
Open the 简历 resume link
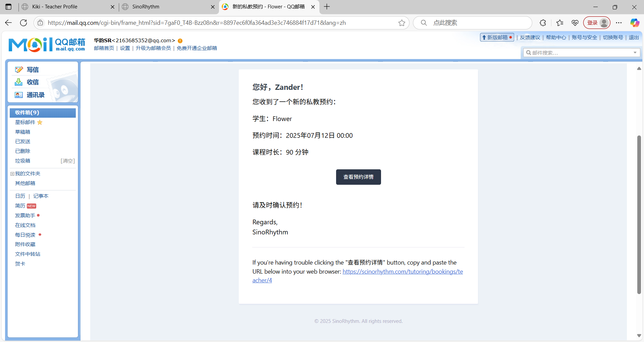pyautogui.click(x=20, y=206)
